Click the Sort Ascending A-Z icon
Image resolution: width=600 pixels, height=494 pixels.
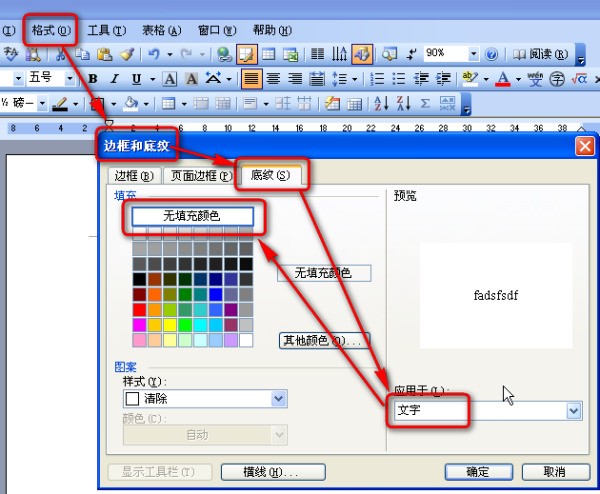(x=381, y=103)
